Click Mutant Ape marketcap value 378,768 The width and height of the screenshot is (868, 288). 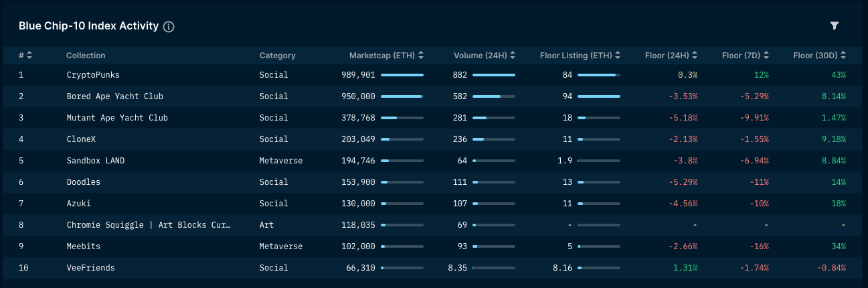[x=358, y=118]
